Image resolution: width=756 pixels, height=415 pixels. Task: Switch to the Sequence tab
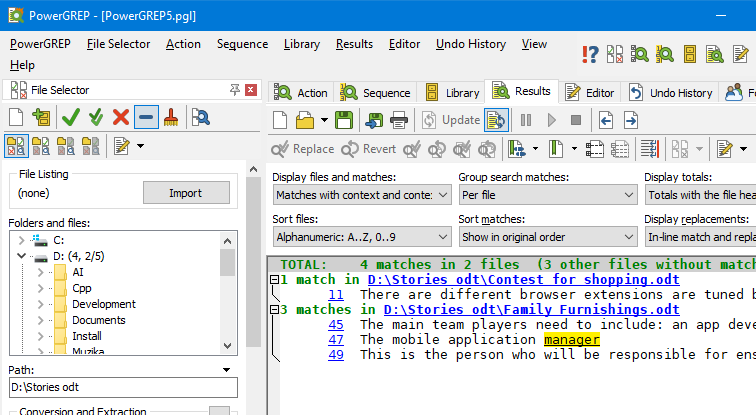(x=375, y=92)
